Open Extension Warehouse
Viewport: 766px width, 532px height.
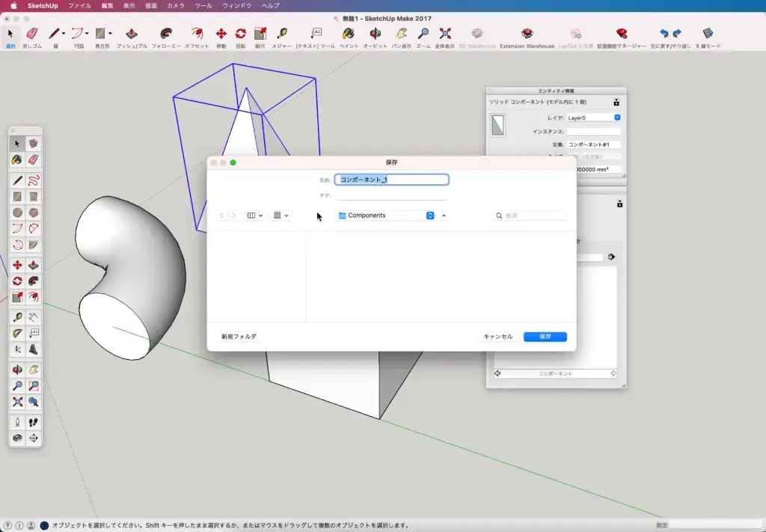tap(527, 33)
